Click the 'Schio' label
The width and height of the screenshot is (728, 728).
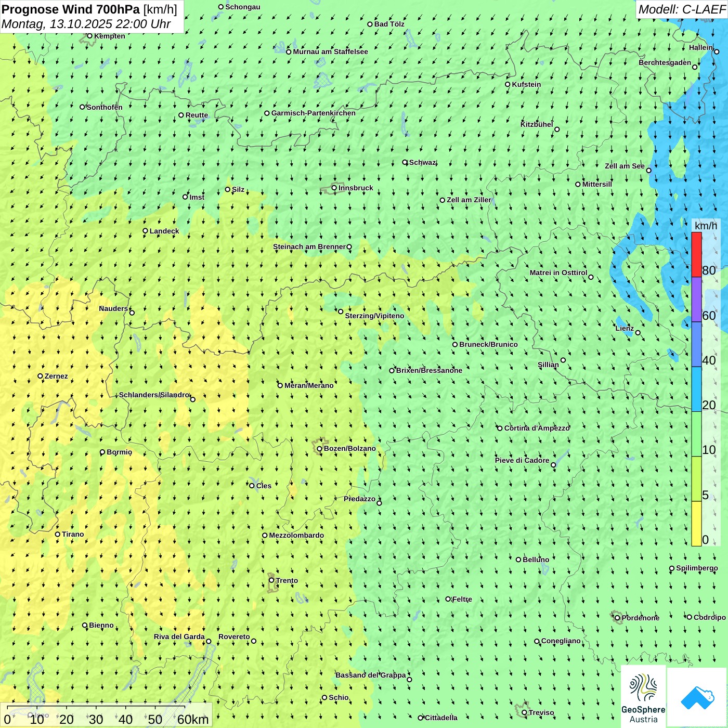pyautogui.click(x=339, y=697)
